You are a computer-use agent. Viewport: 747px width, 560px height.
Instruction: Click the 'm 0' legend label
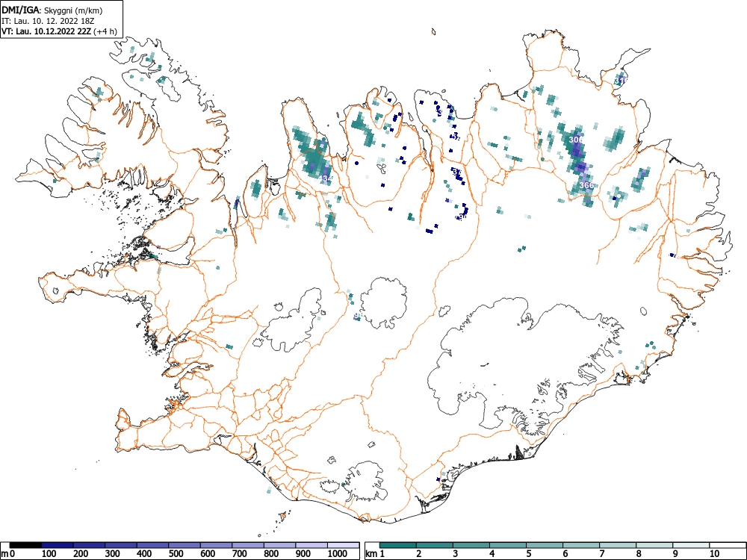[8, 554]
